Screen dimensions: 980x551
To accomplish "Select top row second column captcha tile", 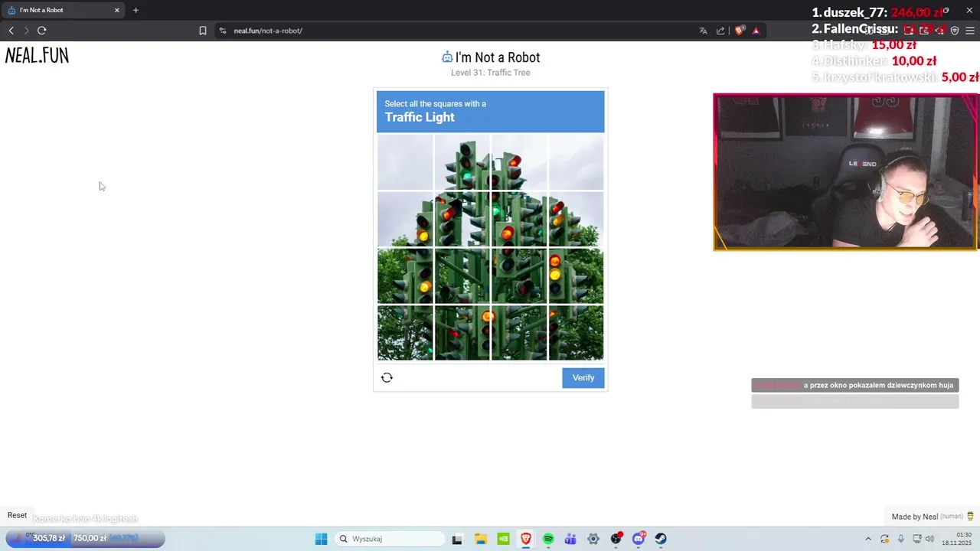I will click(x=462, y=162).
